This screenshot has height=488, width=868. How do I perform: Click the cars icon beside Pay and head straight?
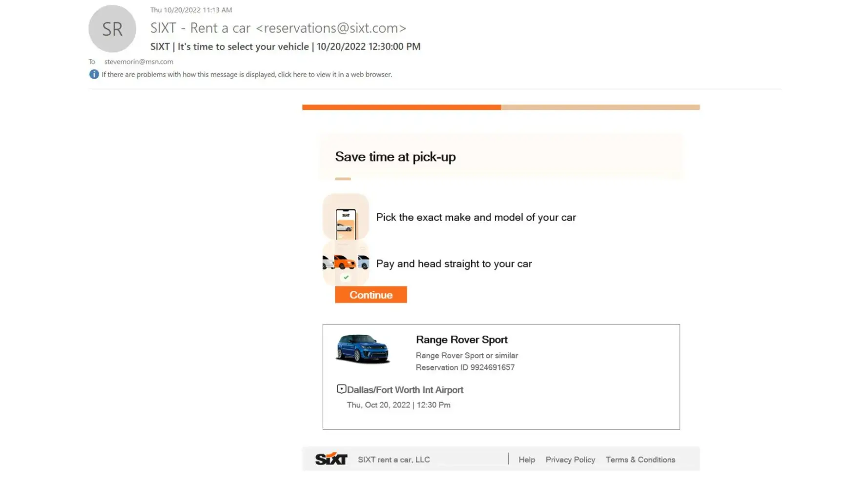click(346, 263)
